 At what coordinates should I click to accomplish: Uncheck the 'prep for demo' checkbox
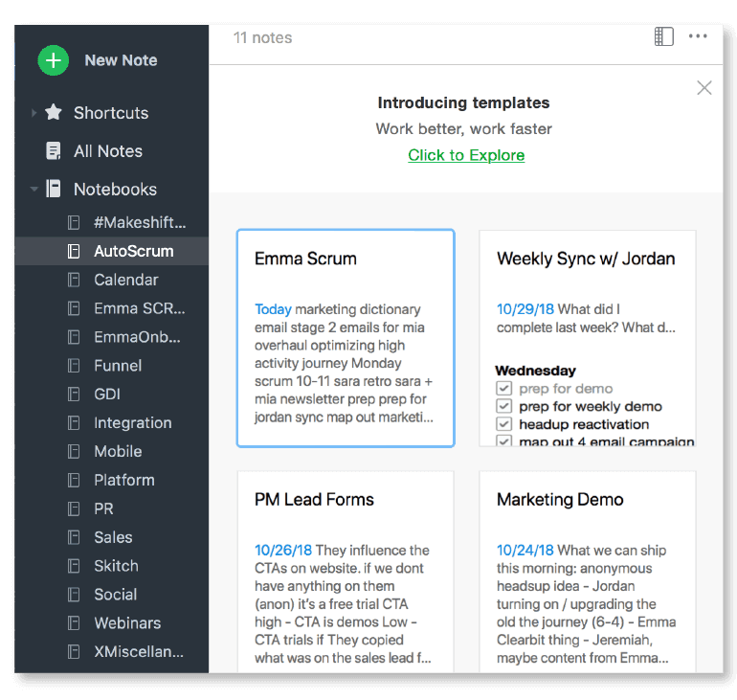[504, 389]
